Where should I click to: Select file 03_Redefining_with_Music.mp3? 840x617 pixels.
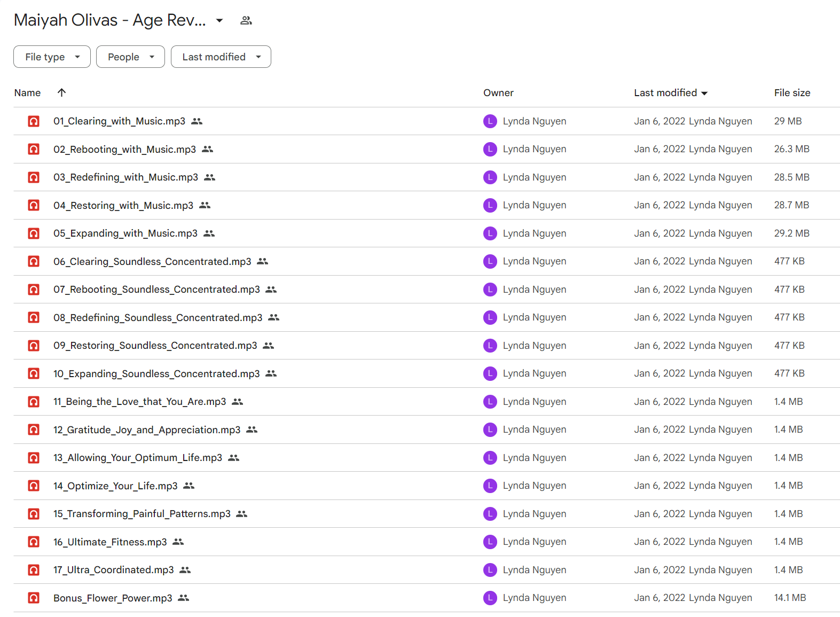(x=125, y=177)
